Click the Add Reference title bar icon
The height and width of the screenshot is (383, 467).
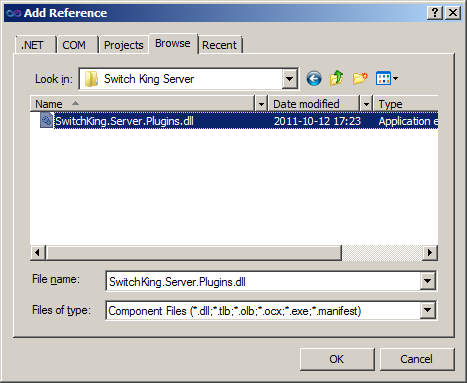14,13
